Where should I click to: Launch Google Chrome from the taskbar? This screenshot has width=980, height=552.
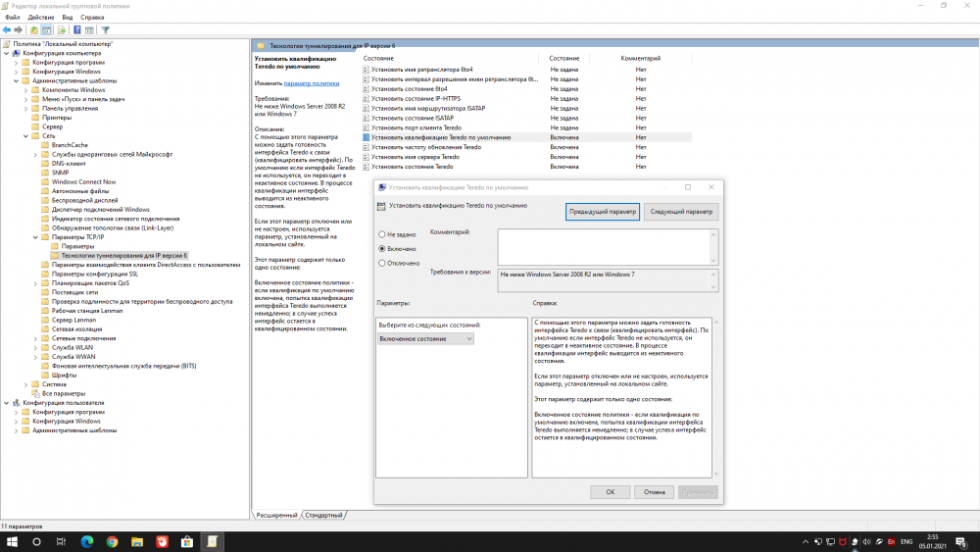112,542
